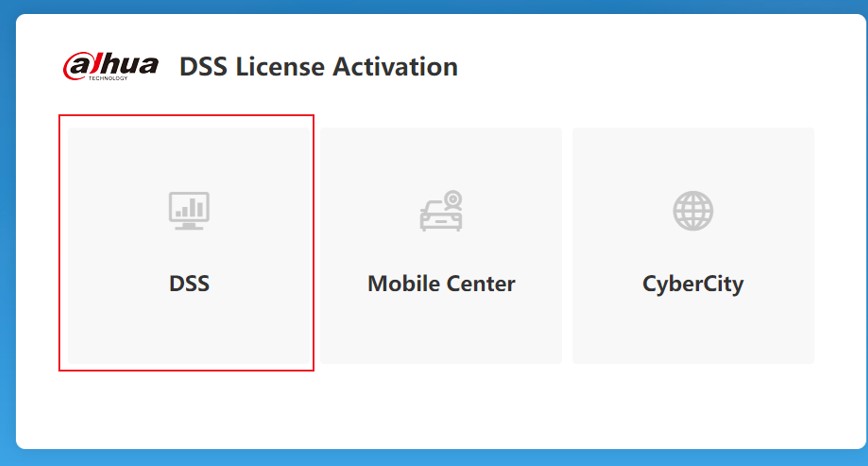Select the Mobile Center label text
868x466 pixels.
tap(441, 283)
